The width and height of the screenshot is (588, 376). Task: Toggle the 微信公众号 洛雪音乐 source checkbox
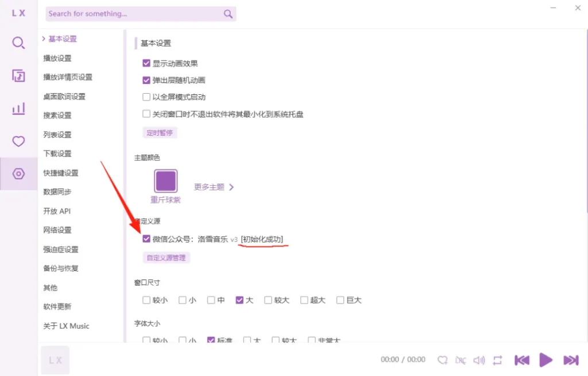click(146, 239)
